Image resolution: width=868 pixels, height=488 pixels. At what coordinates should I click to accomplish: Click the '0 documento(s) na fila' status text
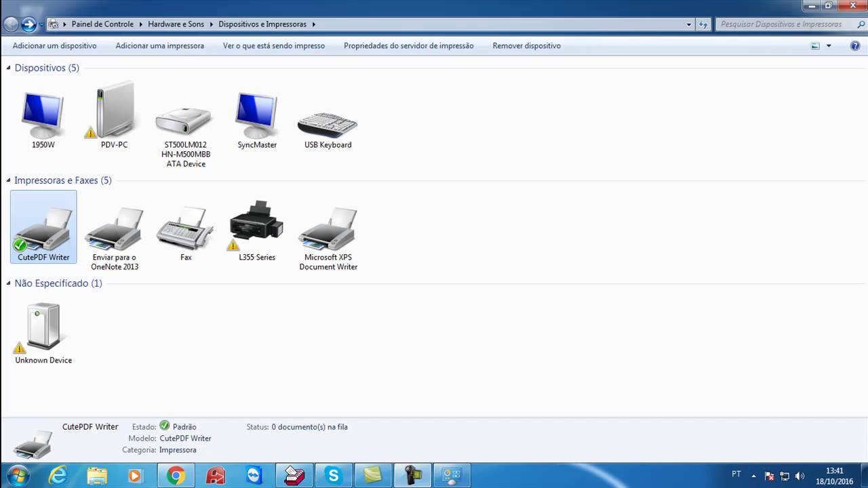(309, 427)
